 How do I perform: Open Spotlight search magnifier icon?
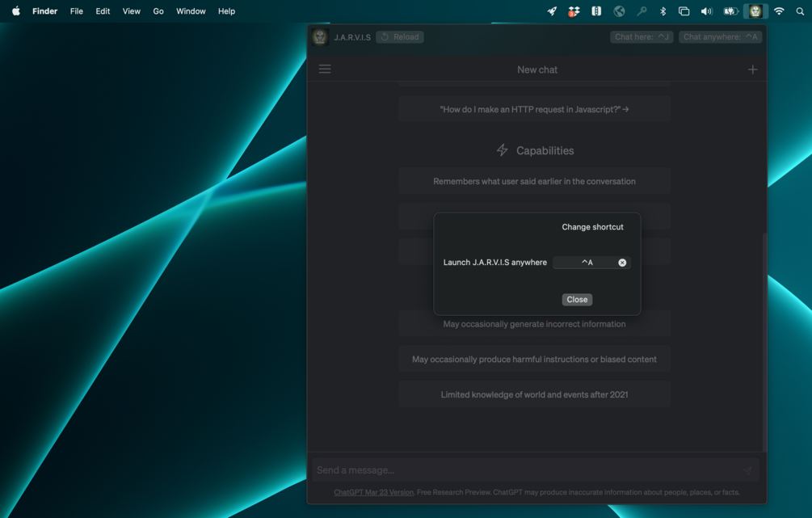point(800,11)
